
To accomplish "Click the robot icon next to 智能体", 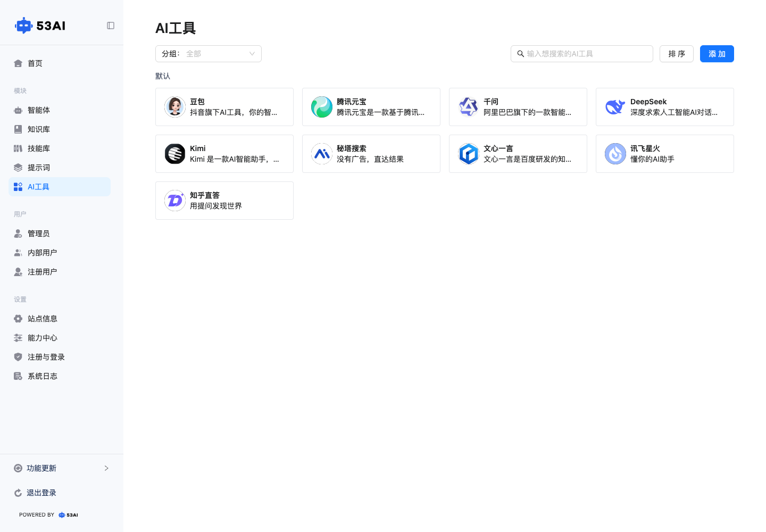I will (x=18, y=110).
